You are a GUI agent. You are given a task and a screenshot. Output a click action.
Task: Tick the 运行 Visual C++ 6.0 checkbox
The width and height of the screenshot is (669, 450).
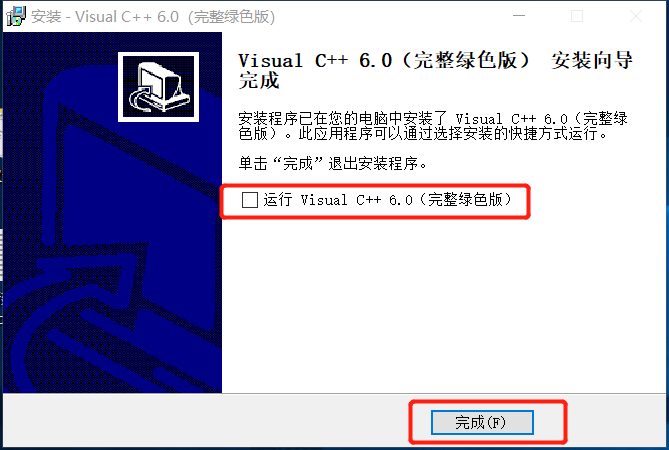coord(250,200)
